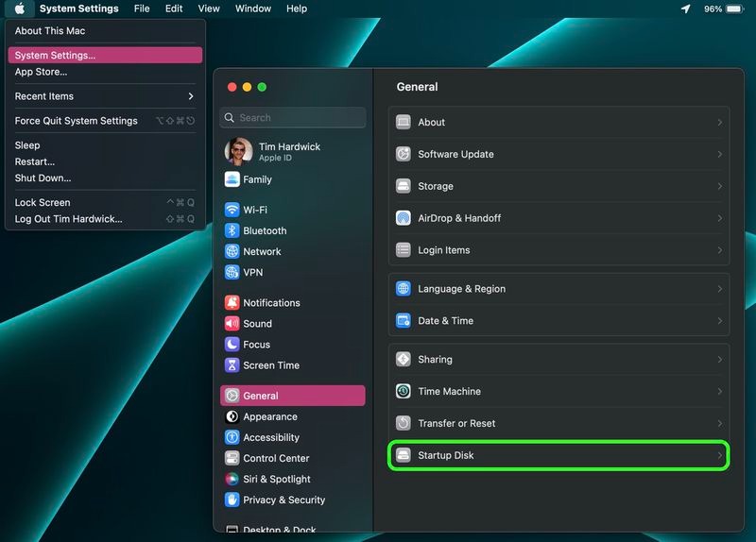Image resolution: width=756 pixels, height=542 pixels.
Task: Choose Lock Screen from Apple menu
Action: (x=105, y=202)
